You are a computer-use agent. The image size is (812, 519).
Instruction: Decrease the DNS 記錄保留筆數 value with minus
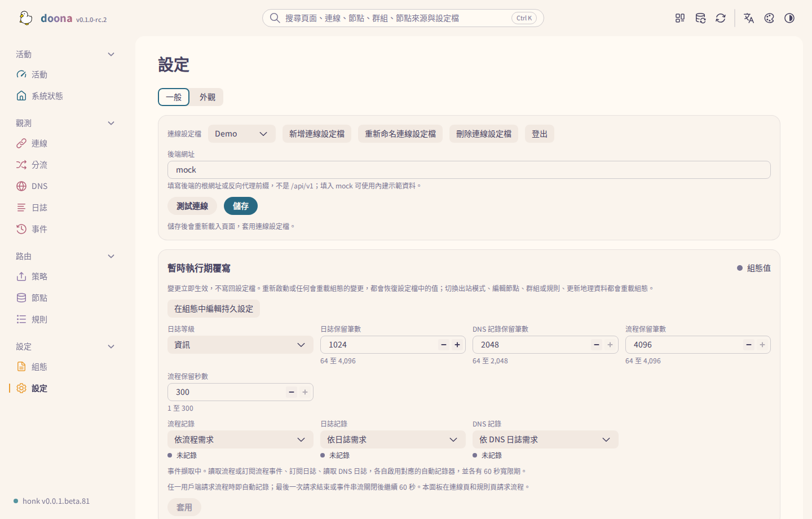597,345
